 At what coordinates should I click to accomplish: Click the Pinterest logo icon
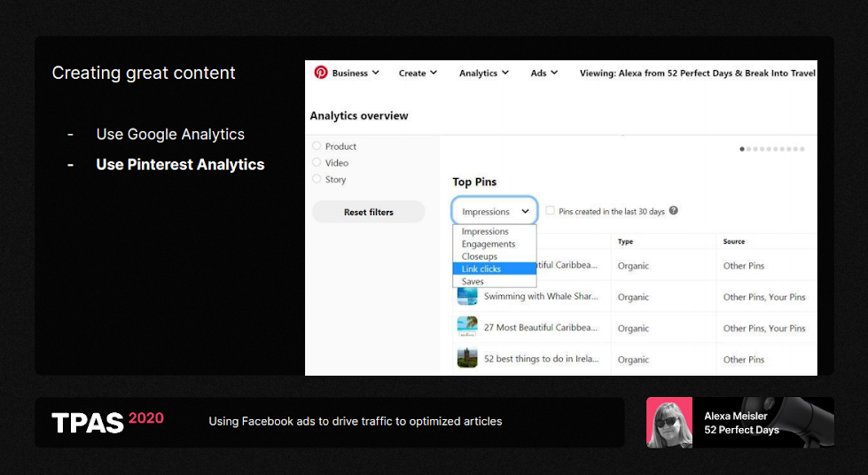point(321,73)
